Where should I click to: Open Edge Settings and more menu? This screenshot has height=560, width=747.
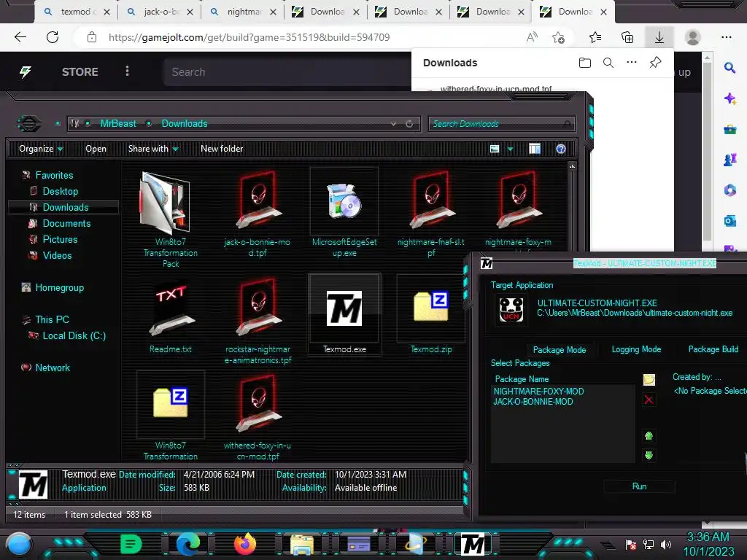pos(727,37)
